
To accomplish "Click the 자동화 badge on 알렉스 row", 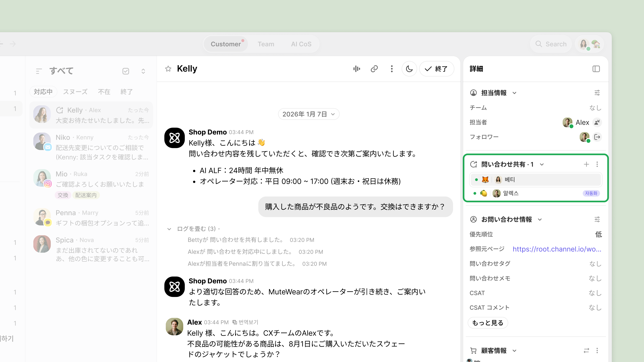I will tap(591, 193).
